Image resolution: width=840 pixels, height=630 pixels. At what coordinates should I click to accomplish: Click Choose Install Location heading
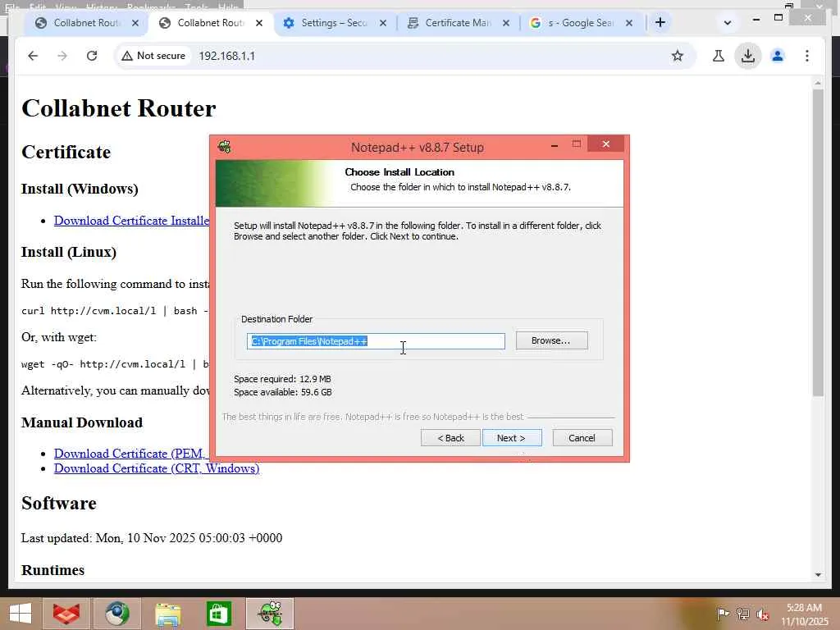click(x=399, y=172)
